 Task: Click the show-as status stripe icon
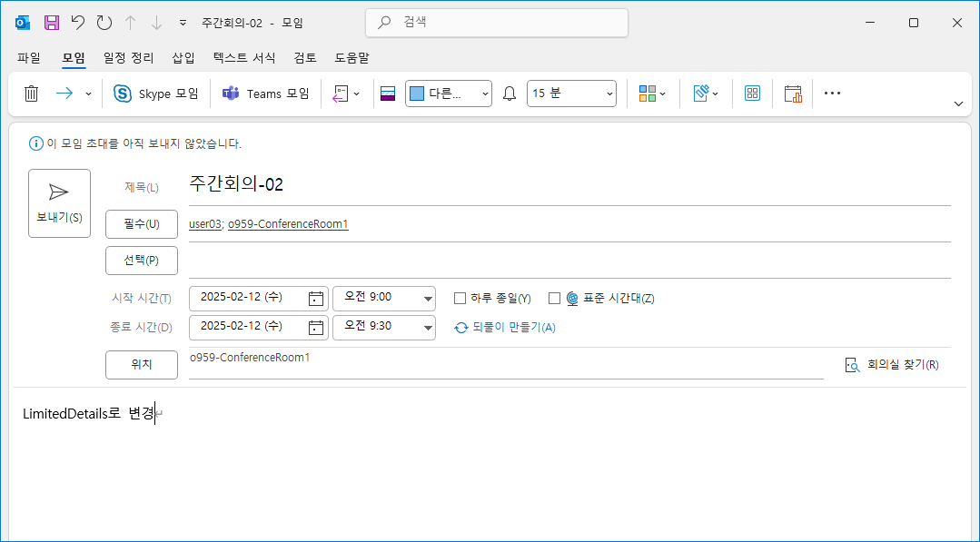pyautogui.click(x=388, y=94)
